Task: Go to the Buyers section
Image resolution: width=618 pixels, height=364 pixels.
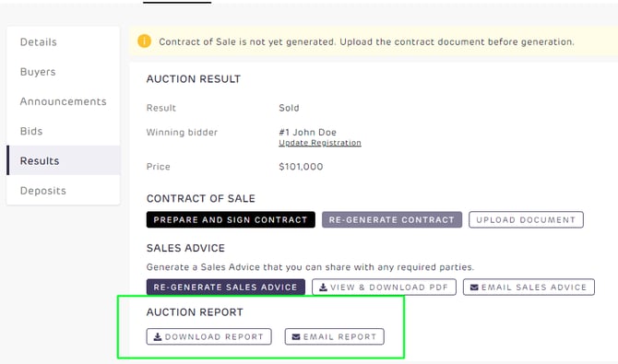Action: tap(63, 72)
